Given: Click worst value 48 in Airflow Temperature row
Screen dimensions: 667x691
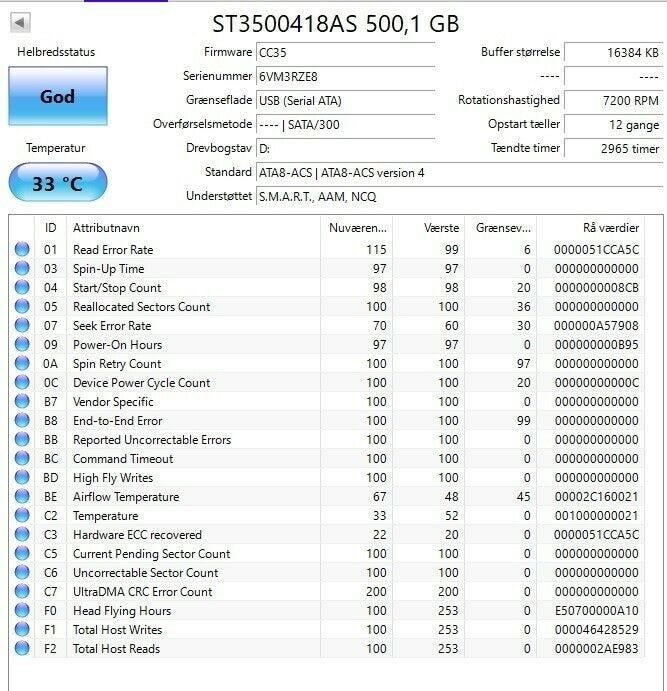Looking at the screenshot, I should pyautogui.click(x=452, y=497).
